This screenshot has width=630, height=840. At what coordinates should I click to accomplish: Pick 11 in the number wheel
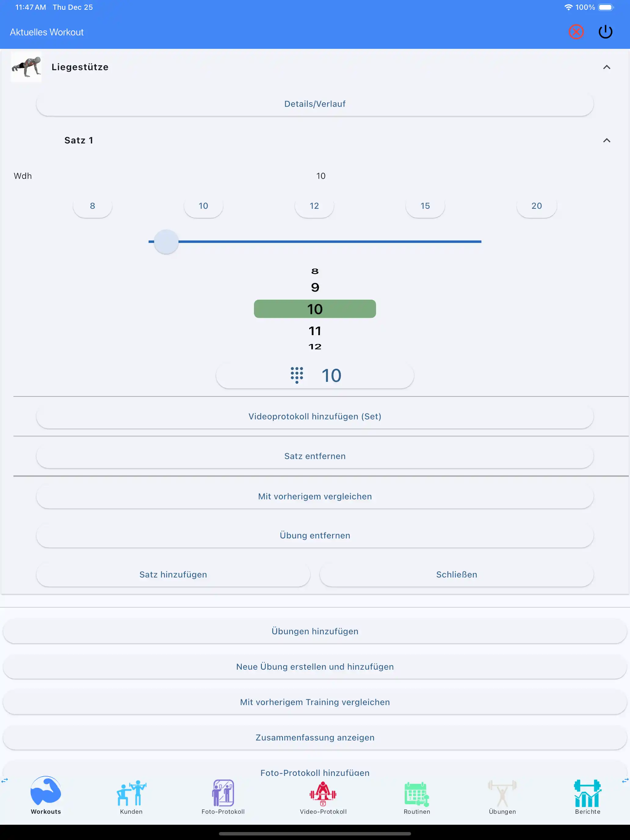pyautogui.click(x=315, y=331)
